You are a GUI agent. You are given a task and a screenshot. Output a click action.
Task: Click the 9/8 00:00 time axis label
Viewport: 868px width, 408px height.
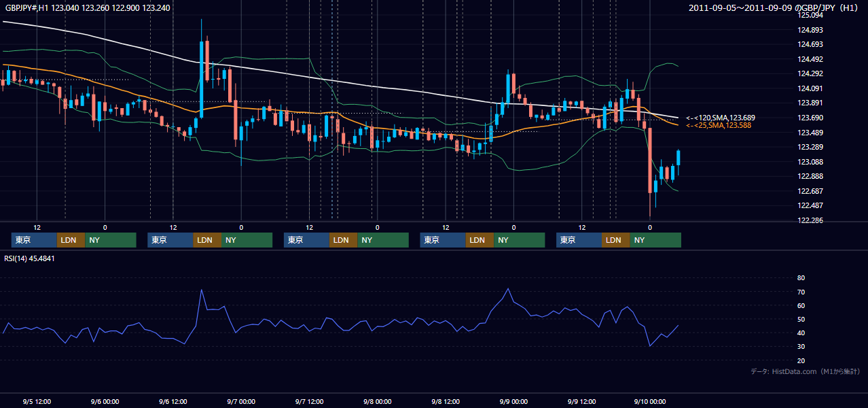[x=377, y=402]
